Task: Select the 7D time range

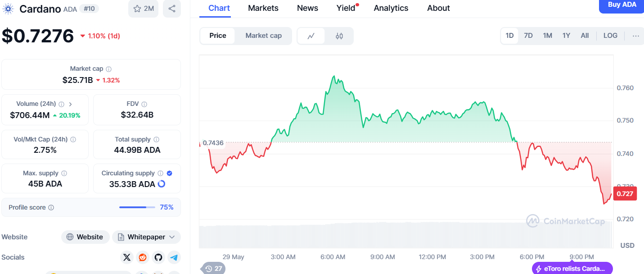Action: point(528,36)
